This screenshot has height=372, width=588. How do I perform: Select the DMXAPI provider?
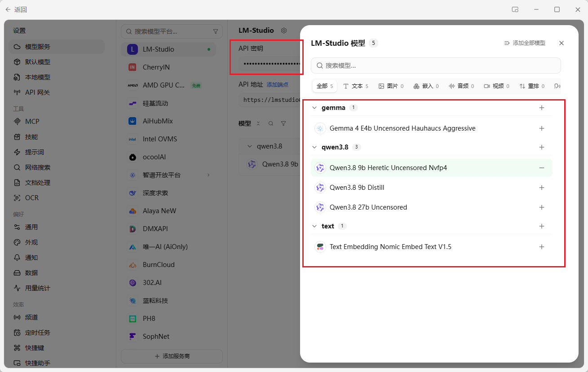click(168, 229)
